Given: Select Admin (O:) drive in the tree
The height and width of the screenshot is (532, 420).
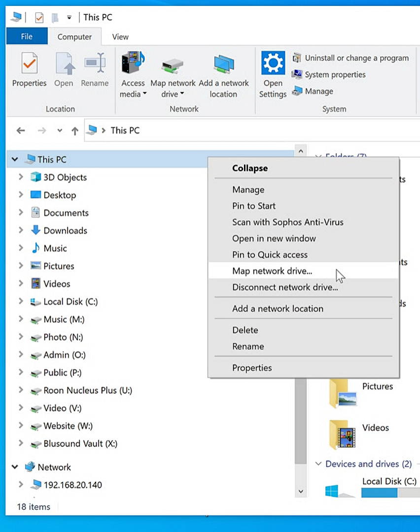Looking at the screenshot, I should pyautogui.click(x=65, y=355).
